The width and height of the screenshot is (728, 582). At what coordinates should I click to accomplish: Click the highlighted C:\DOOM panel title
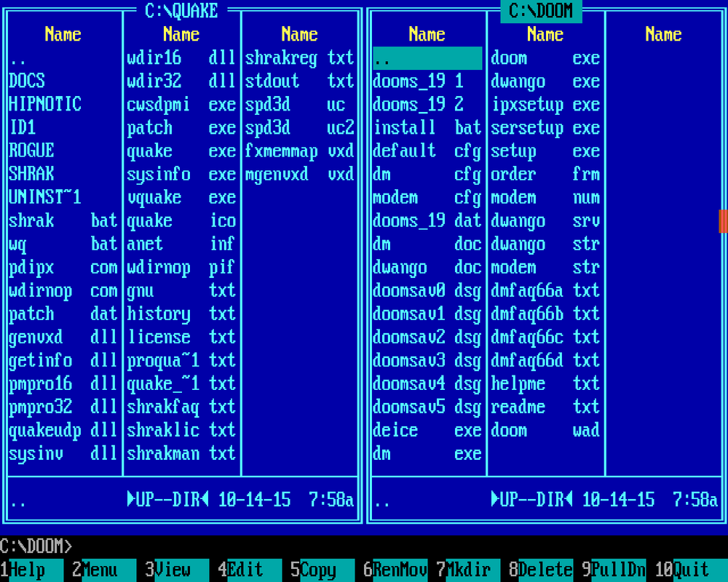pos(542,11)
